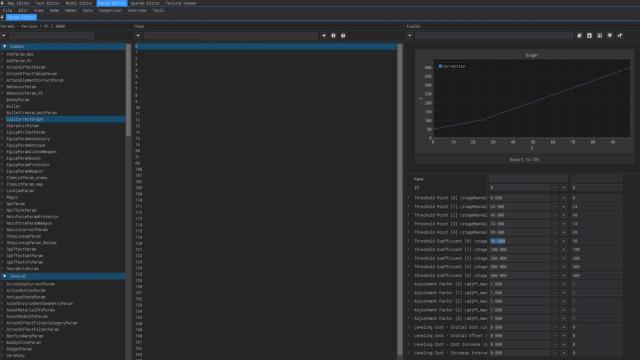Switch to the Model Editor tab

pos(79,3)
